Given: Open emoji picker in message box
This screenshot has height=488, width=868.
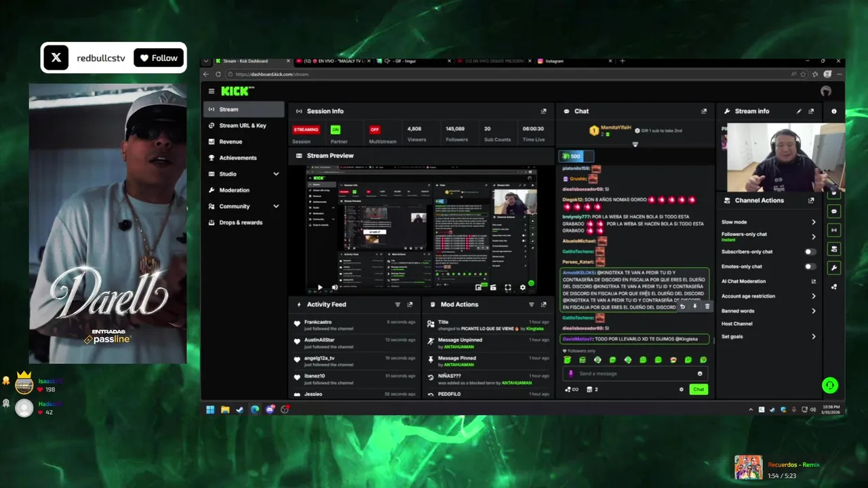Looking at the screenshot, I should tap(700, 373).
